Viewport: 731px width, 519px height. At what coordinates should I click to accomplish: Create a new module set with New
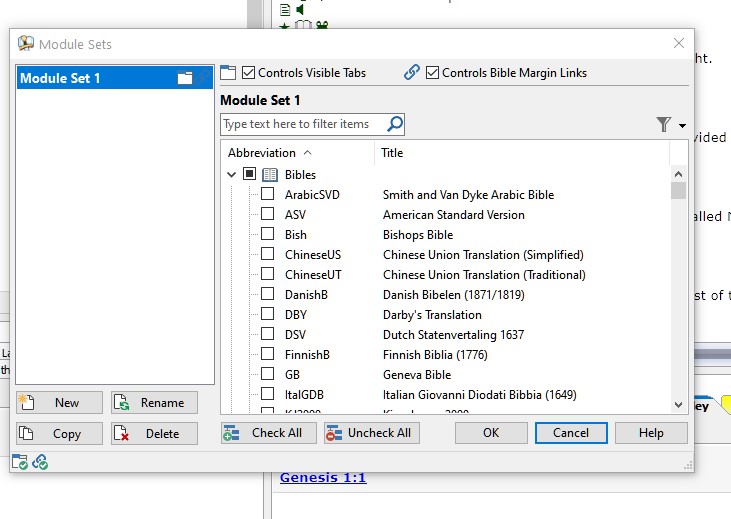coord(59,402)
